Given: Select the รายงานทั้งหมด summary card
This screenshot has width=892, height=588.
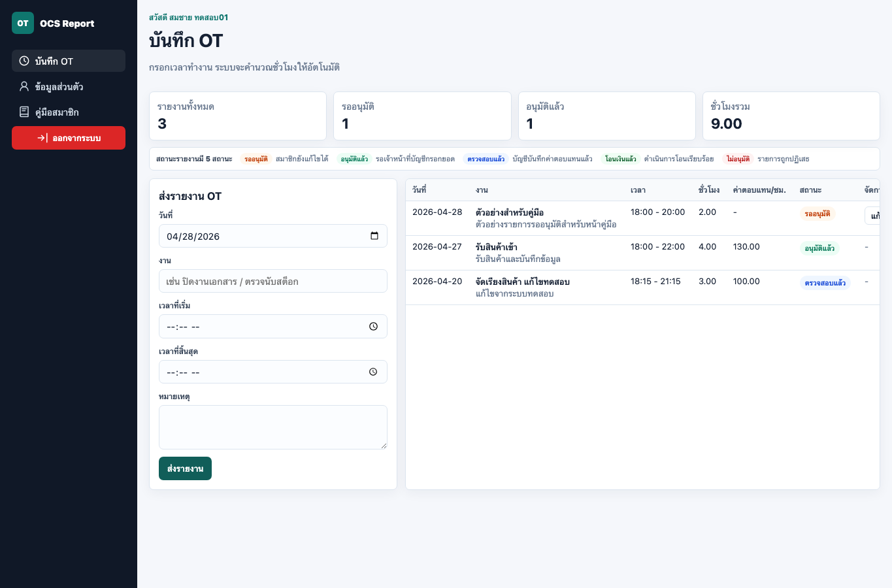Looking at the screenshot, I should click(238, 116).
